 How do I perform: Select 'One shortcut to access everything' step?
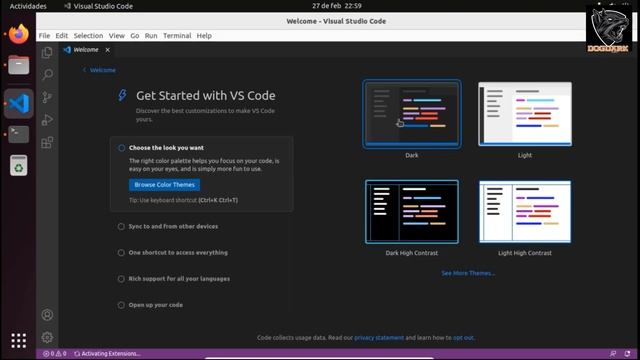click(x=178, y=252)
